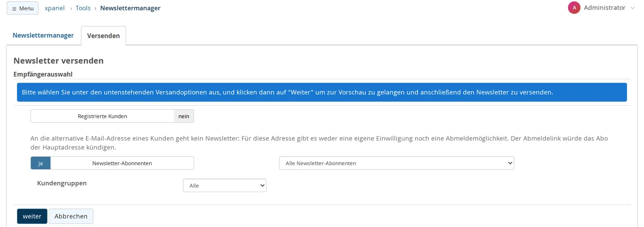Click the Newsletter-Abonnenten label
The width and height of the screenshot is (644, 227).
122,163
